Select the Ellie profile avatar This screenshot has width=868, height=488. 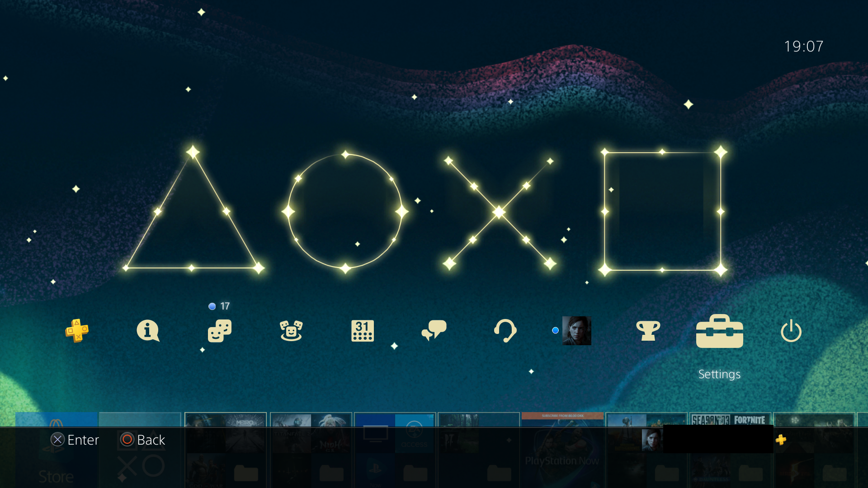[577, 331]
